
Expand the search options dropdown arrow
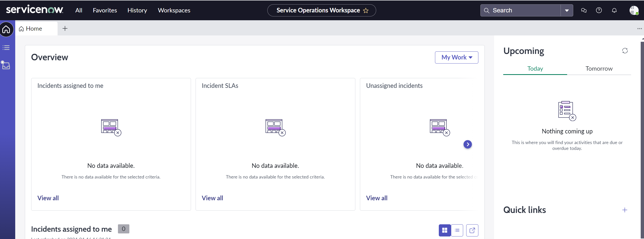pyautogui.click(x=566, y=10)
